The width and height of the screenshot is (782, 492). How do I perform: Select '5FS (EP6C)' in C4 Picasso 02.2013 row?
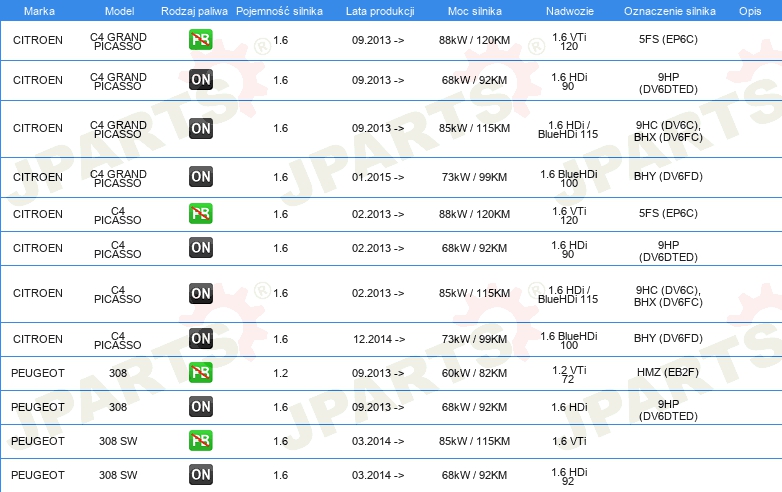point(668,213)
